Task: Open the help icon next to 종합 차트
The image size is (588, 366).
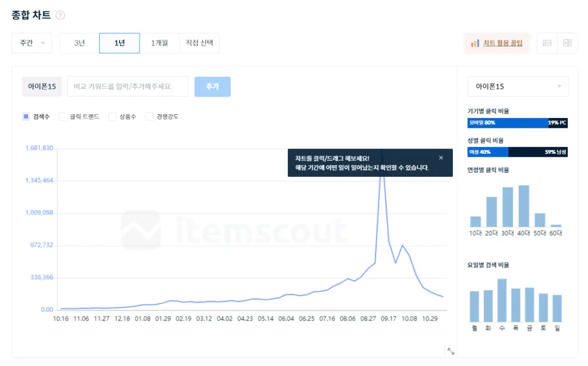Action: 60,15
